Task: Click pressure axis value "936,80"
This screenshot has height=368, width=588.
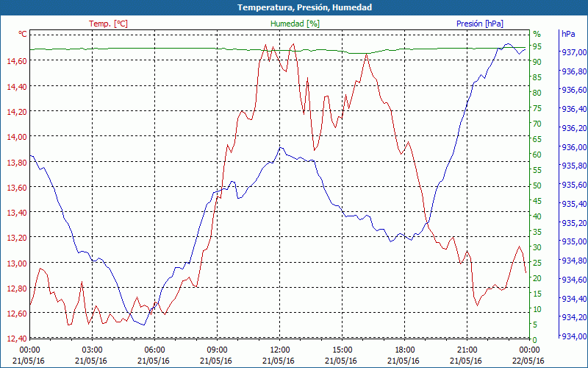Action: 573,71
